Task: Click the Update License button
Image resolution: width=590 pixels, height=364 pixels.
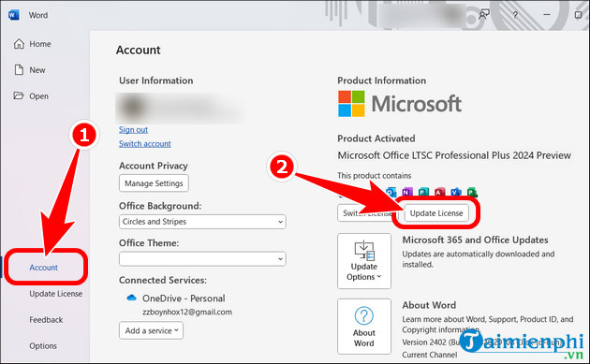Action: click(436, 213)
